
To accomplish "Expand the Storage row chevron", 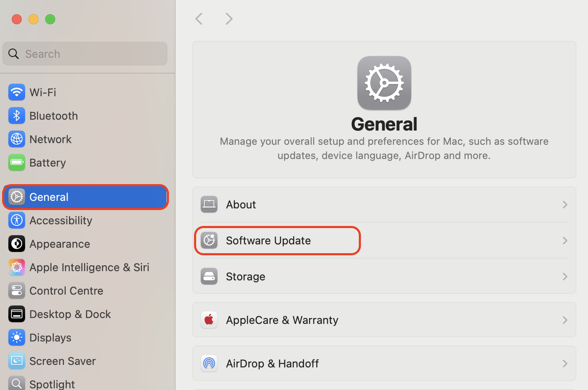I will point(565,277).
